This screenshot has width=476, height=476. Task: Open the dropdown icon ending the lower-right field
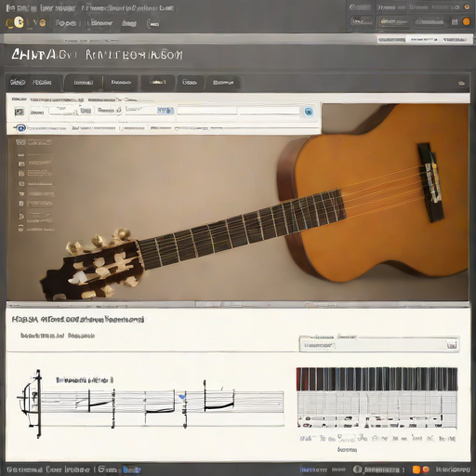(452, 345)
